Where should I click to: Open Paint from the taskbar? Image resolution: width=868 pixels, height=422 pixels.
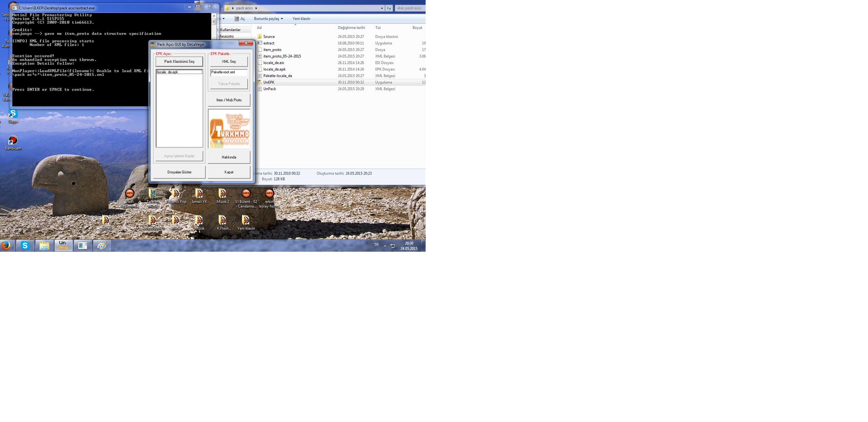click(102, 246)
